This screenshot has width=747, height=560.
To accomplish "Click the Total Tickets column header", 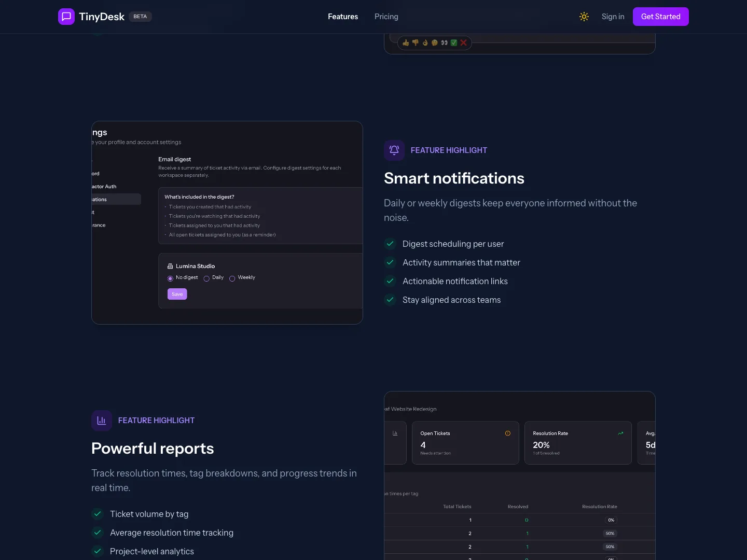I will [457, 507].
